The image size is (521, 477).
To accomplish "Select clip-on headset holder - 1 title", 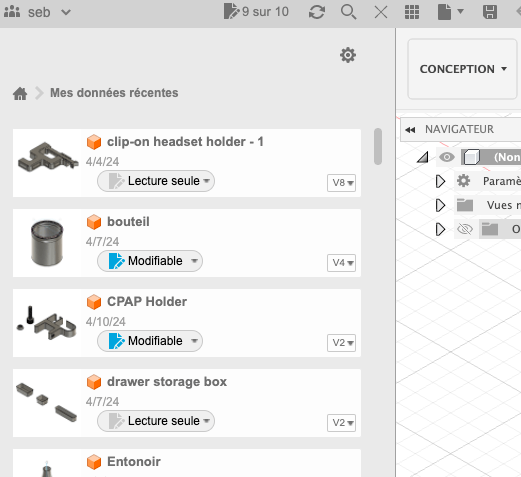I will click(185, 142).
